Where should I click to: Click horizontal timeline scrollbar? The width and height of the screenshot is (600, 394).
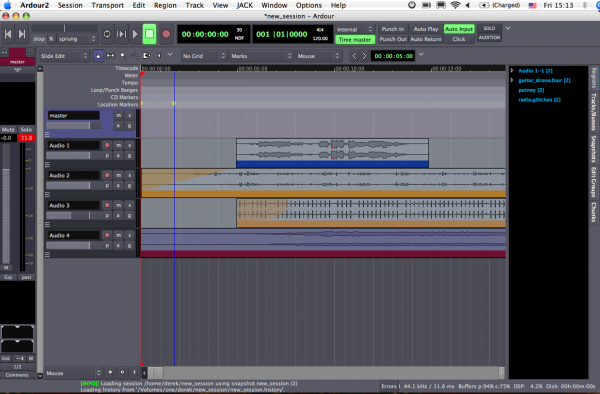point(324,373)
